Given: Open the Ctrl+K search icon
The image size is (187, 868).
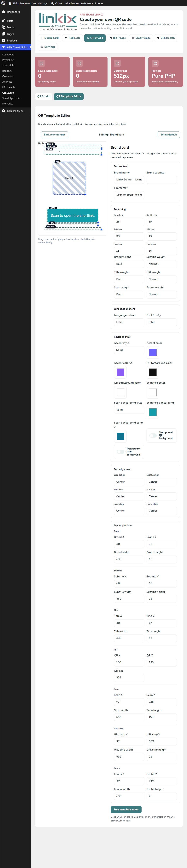Looking at the screenshot, I should pos(52,3).
